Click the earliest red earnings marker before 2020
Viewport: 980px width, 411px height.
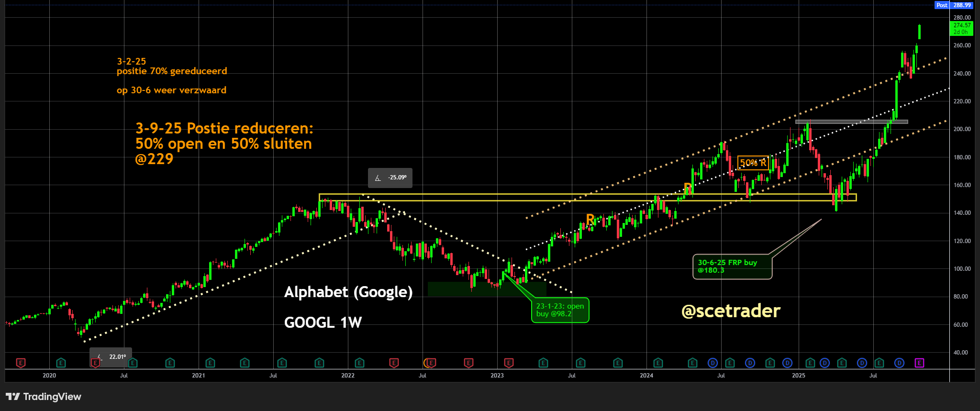point(21,363)
